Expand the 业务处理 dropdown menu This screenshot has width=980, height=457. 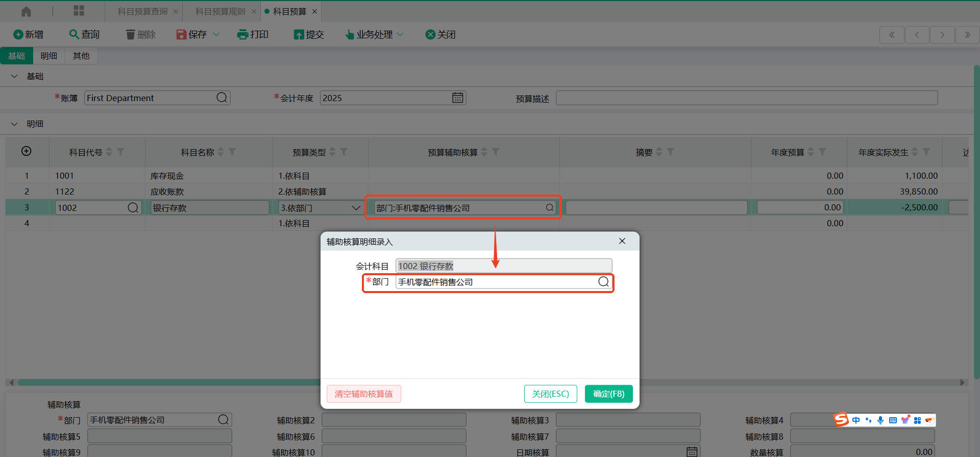click(x=400, y=34)
